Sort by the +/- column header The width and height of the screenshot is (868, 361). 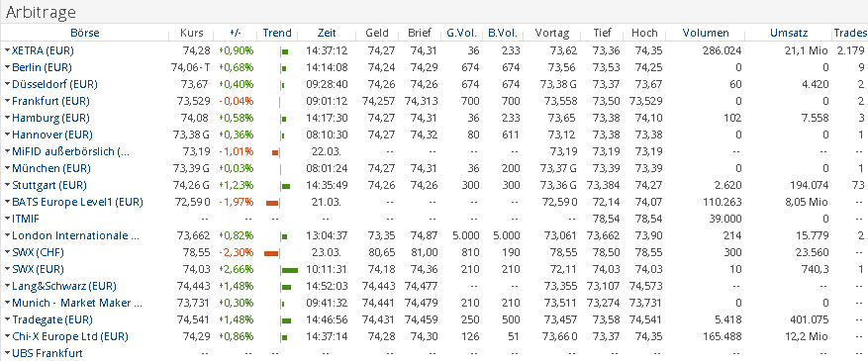[236, 33]
